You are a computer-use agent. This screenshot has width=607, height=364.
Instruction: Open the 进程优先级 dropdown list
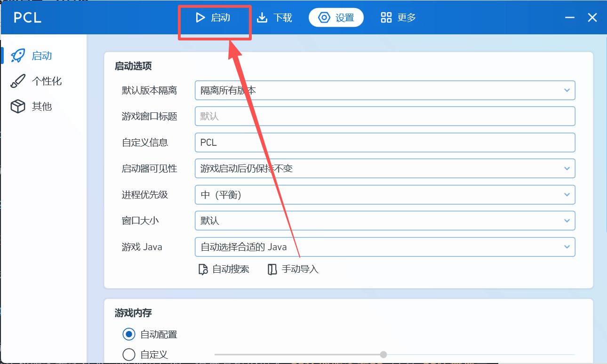(384, 195)
